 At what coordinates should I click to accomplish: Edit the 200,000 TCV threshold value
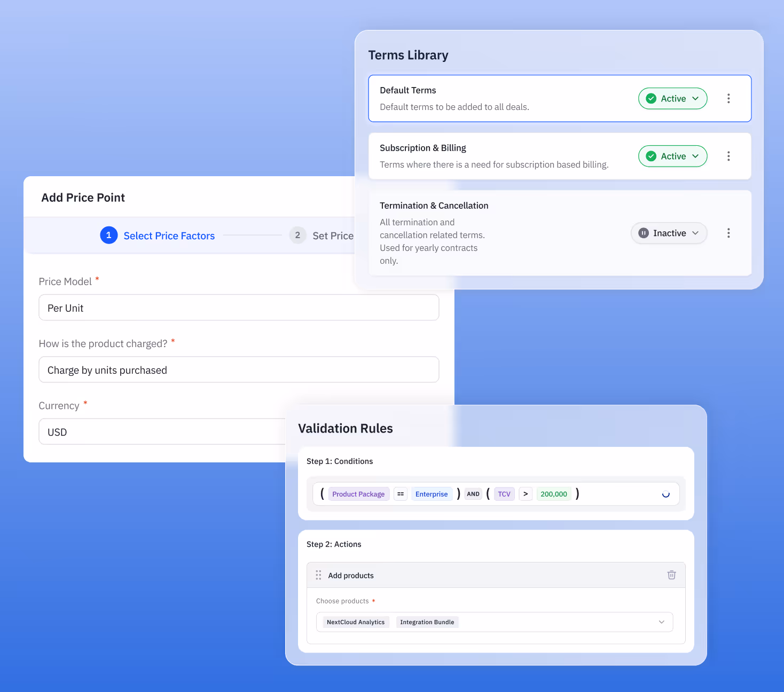coord(554,494)
